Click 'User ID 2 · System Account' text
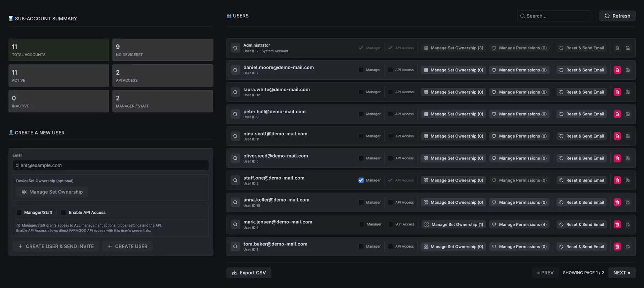Screen dimensions: 644x288 265,51
